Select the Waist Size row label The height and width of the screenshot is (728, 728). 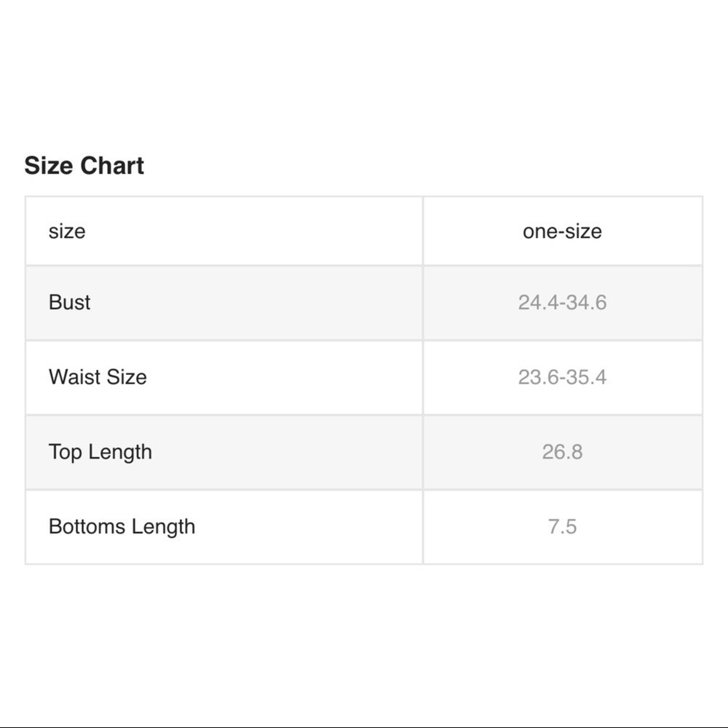98,377
